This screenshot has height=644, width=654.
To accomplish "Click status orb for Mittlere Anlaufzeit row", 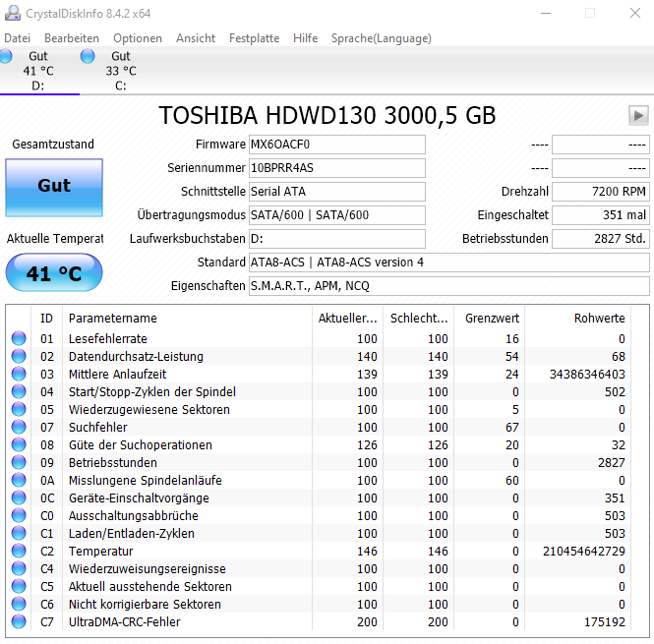I will 19,374.
